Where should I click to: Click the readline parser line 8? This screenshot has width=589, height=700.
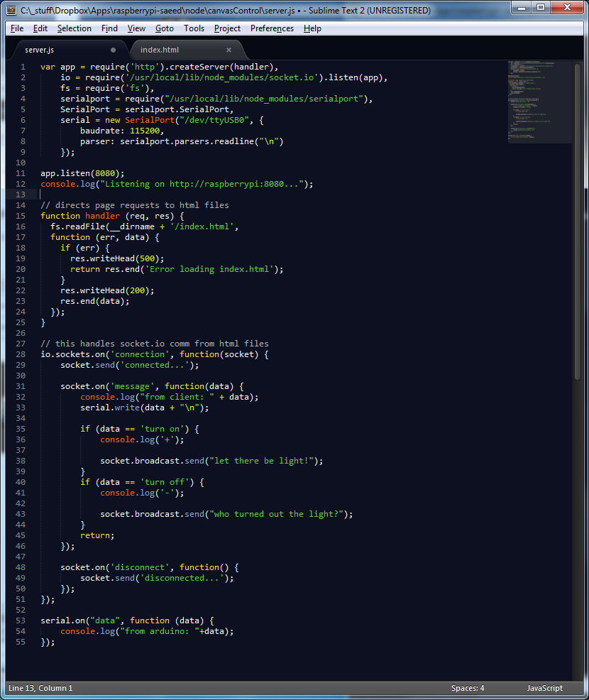182,141
